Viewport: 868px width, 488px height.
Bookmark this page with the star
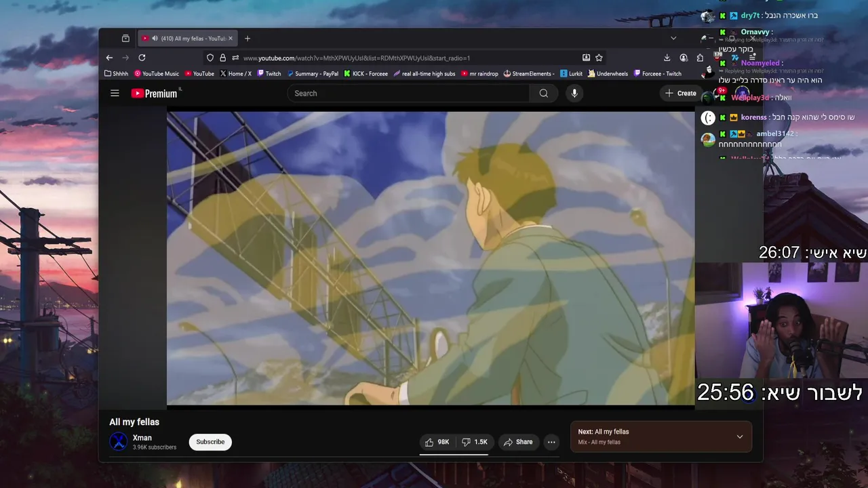tap(599, 58)
